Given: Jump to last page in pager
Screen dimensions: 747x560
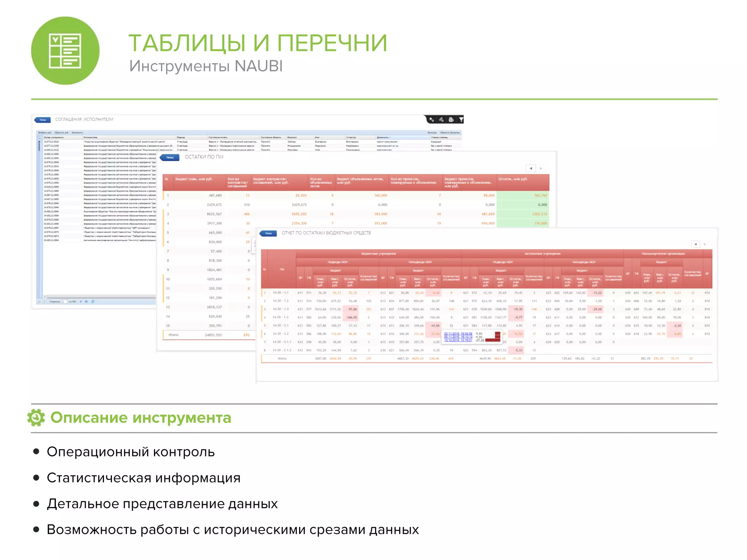Looking at the screenshot, I should 86,302.
